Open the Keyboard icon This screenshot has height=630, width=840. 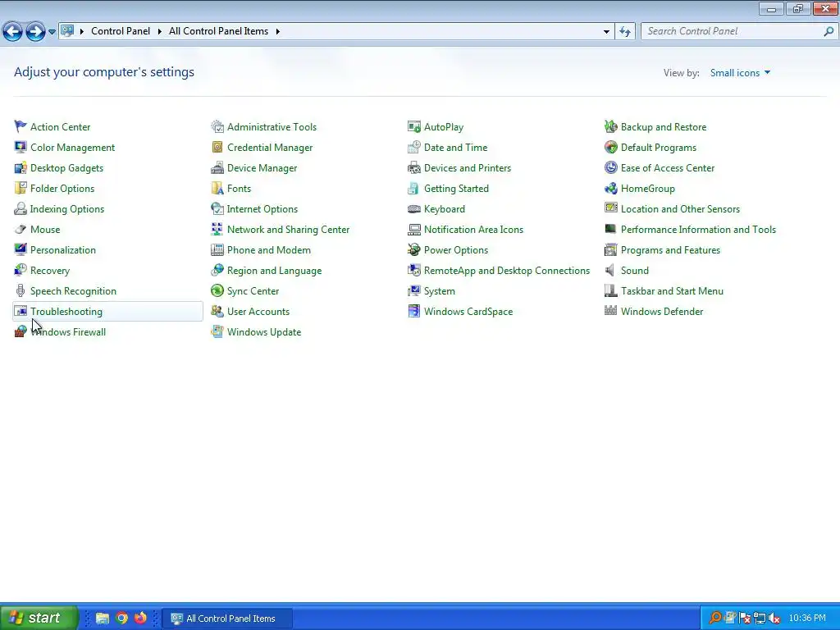[x=414, y=209]
